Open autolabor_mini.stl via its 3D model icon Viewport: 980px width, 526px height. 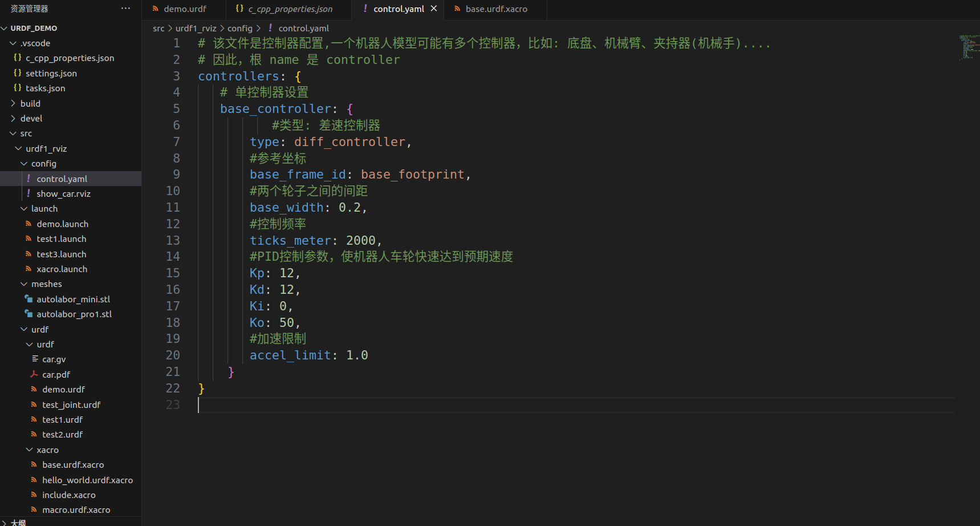28,299
